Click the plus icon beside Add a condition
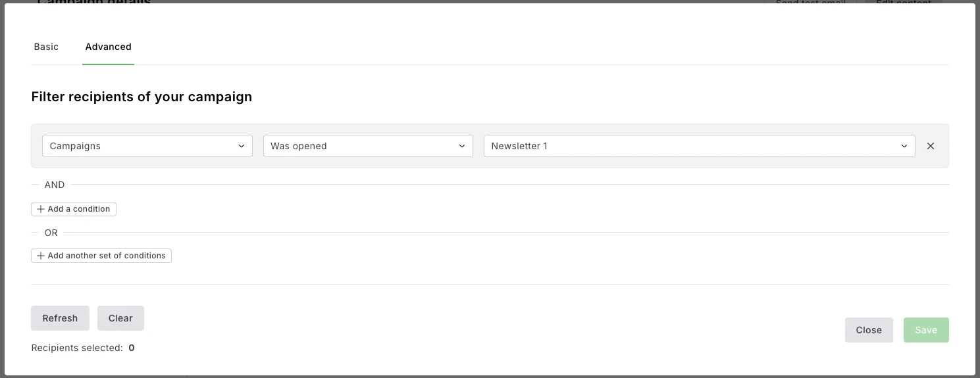This screenshot has height=378, width=980. [x=41, y=209]
